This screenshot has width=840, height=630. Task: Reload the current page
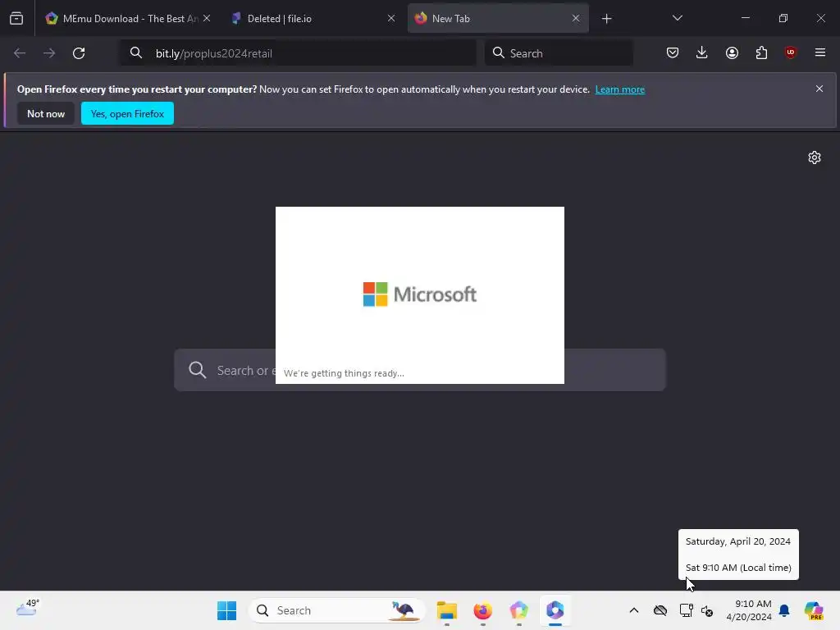click(79, 53)
